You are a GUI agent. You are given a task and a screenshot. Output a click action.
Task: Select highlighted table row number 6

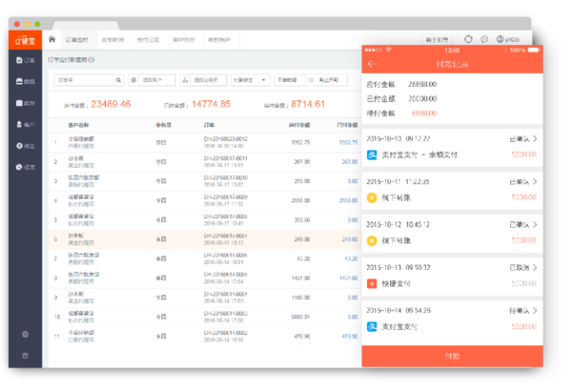coord(205,239)
